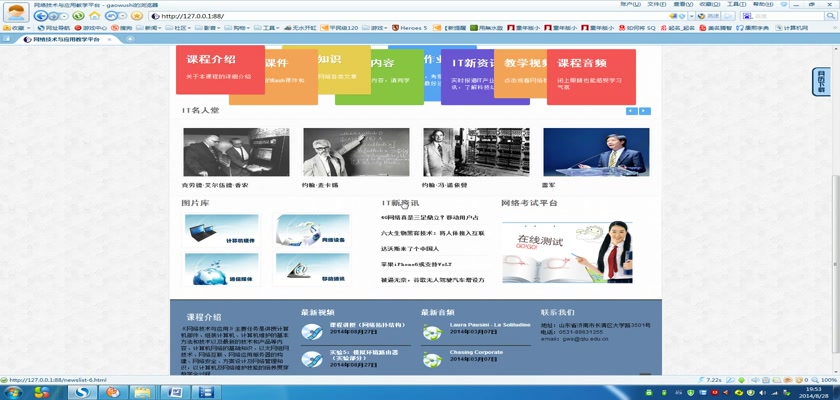
Task: Expand the 新闻 bookmarks folder
Action: pyautogui.click(x=149, y=27)
